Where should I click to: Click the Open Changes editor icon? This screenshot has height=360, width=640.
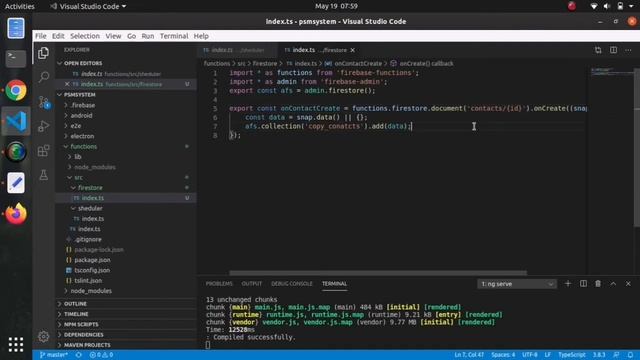pos(598,50)
